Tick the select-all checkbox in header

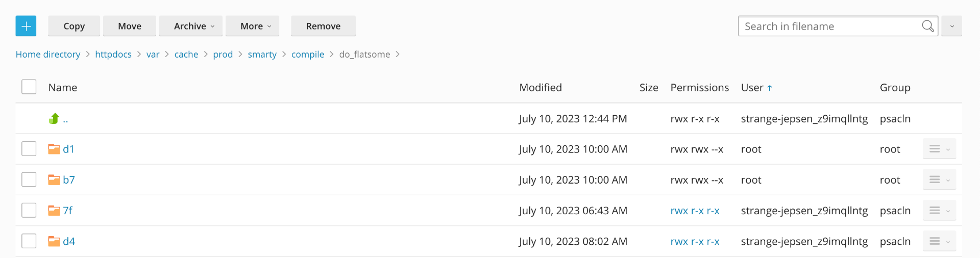[29, 87]
